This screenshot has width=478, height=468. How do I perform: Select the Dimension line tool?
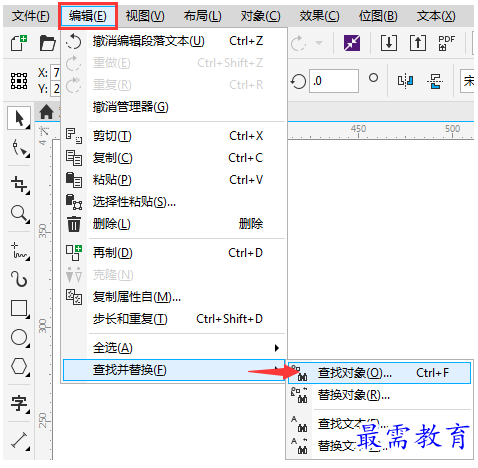(x=20, y=441)
